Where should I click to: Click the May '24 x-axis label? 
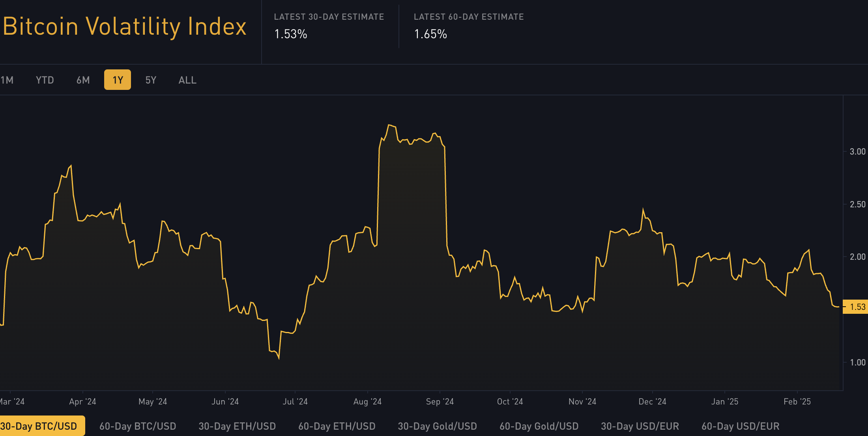(x=153, y=402)
